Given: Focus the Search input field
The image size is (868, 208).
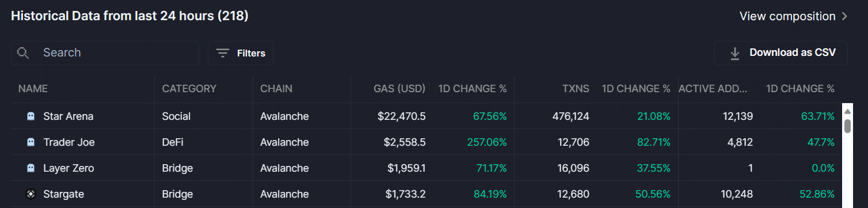Looking at the screenshot, I should [x=105, y=53].
